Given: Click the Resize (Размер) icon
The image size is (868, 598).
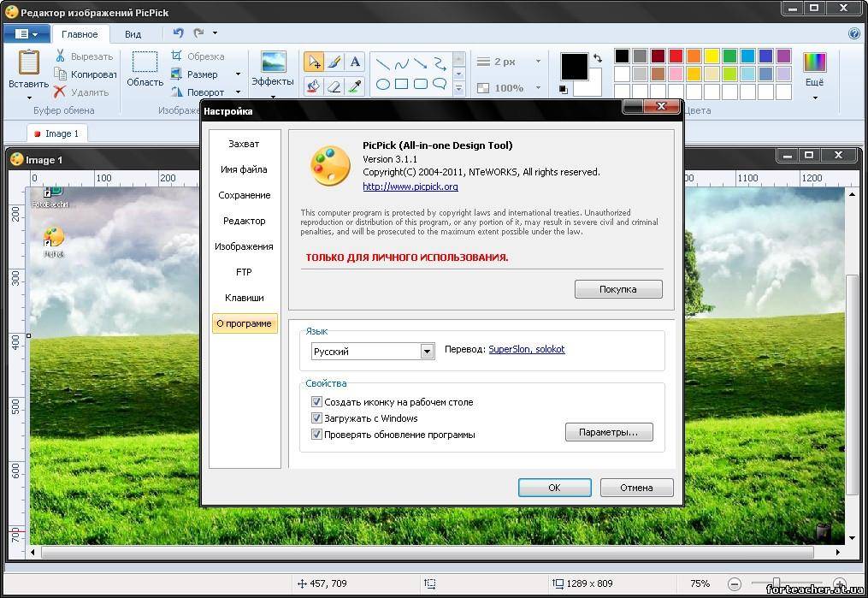Looking at the screenshot, I should tap(176, 74).
